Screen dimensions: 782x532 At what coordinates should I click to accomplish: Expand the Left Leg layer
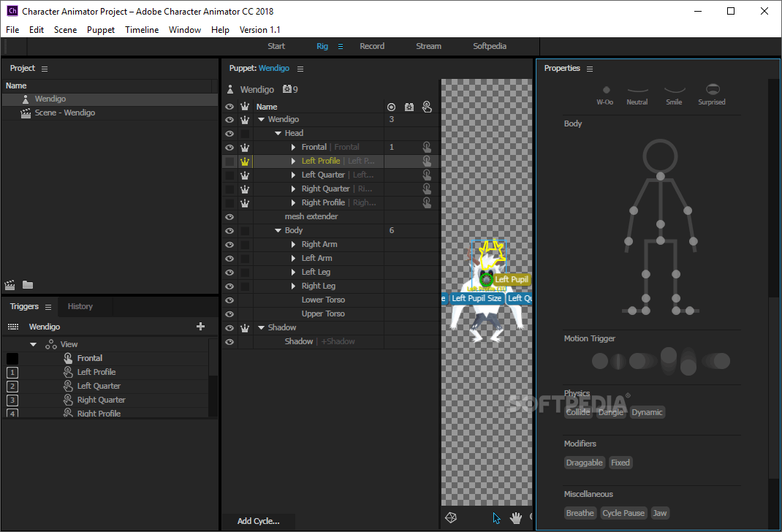tap(292, 272)
